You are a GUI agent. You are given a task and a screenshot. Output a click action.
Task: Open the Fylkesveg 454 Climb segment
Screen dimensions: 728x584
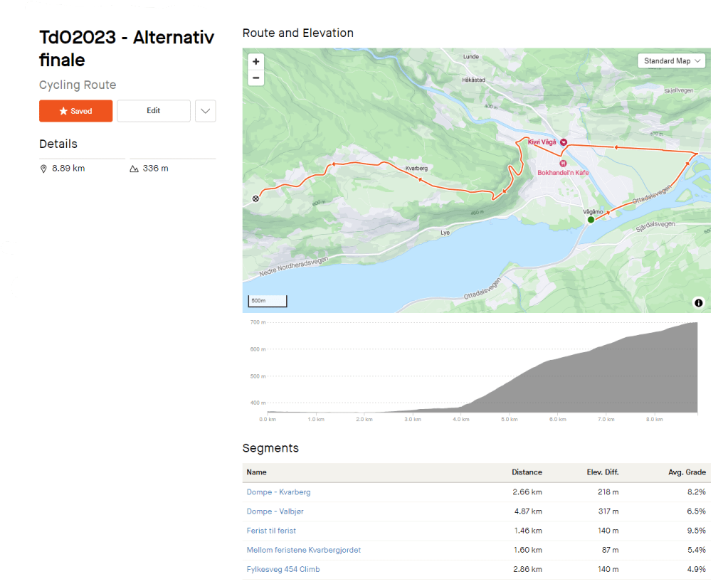[x=283, y=569]
